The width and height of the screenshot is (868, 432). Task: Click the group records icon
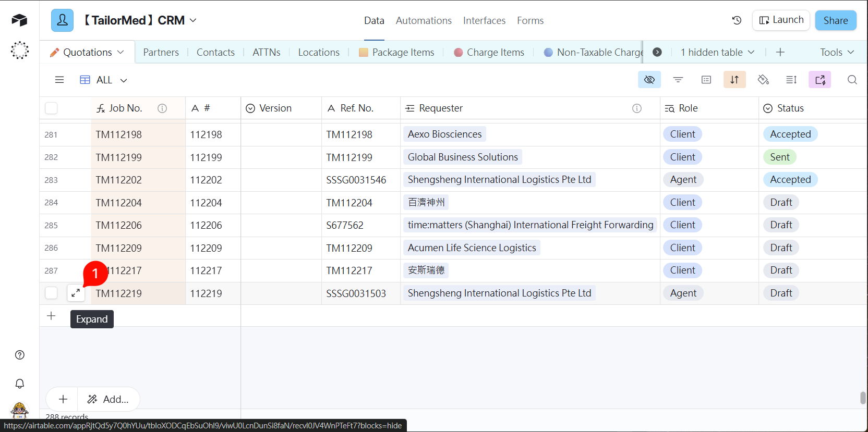[706, 80]
